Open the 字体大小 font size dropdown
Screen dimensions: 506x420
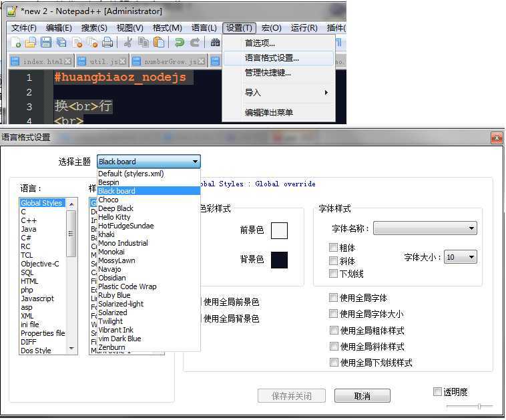click(460, 257)
